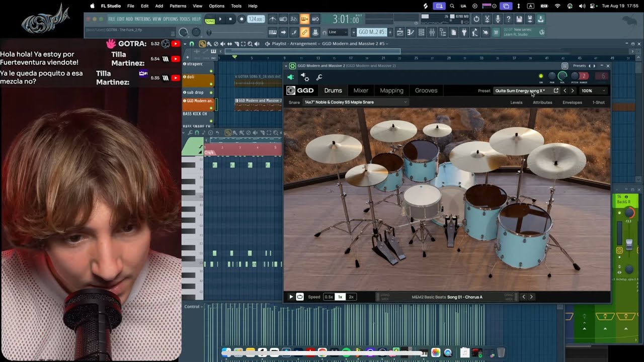Screen dimensions: 644x362
Task: Open the plugin wrench settings icon
Action: click(x=319, y=77)
